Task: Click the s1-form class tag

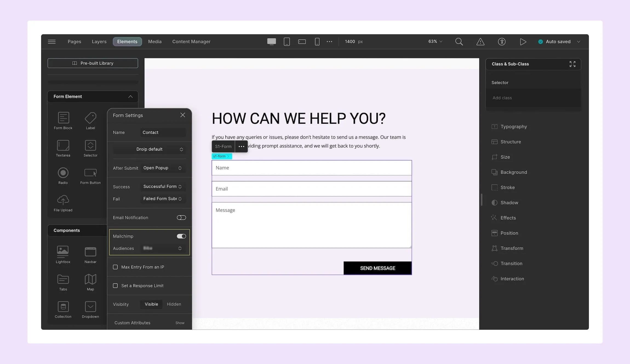Action: [222, 156]
